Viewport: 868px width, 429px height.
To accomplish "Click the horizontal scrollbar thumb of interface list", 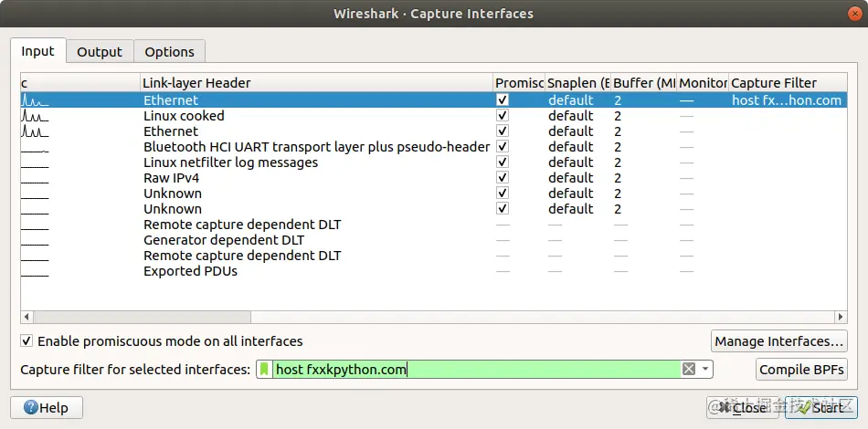I will click(143, 318).
